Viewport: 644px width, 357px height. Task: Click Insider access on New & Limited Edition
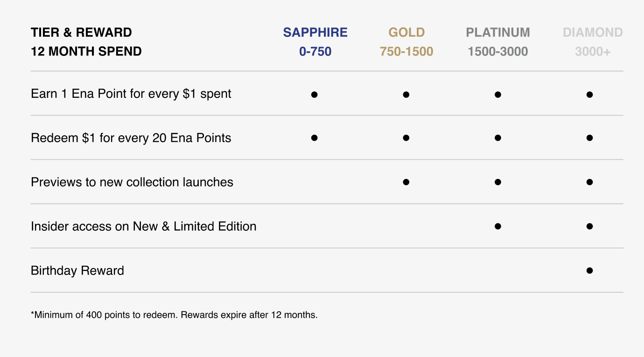click(x=144, y=227)
